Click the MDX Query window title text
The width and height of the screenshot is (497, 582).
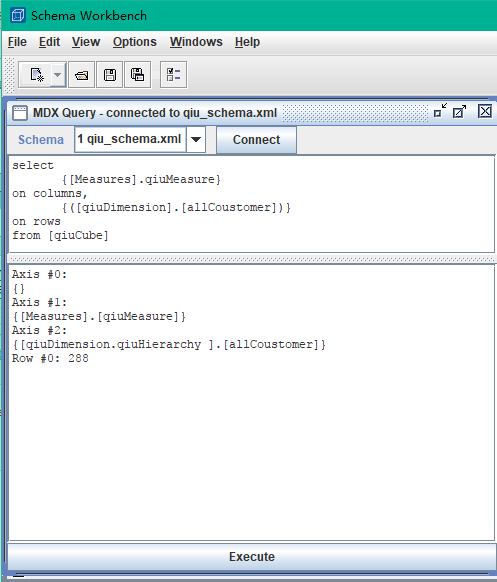pos(155,113)
